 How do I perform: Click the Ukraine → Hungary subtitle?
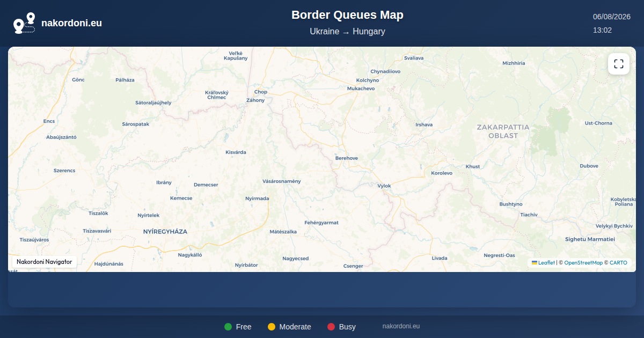(x=347, y=31)
